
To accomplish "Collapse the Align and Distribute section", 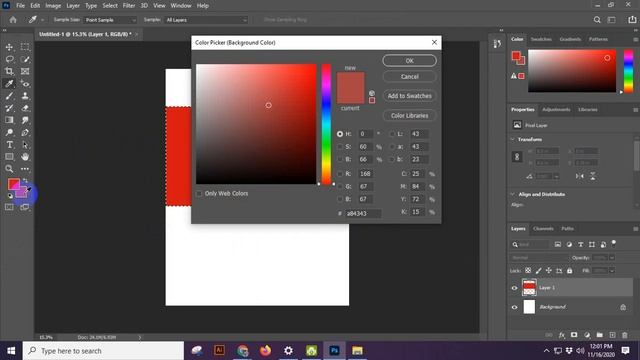I will (x=513, y=194).
